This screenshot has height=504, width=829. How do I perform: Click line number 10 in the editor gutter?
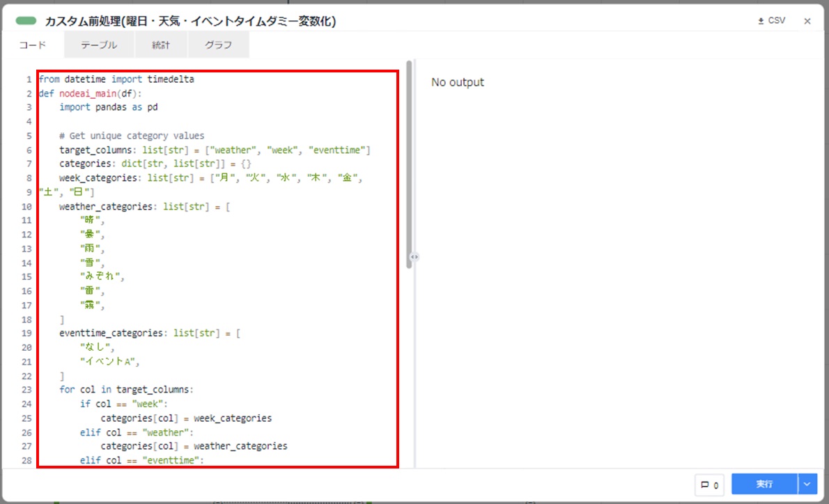pyautogui.click(x=26, y=206)
